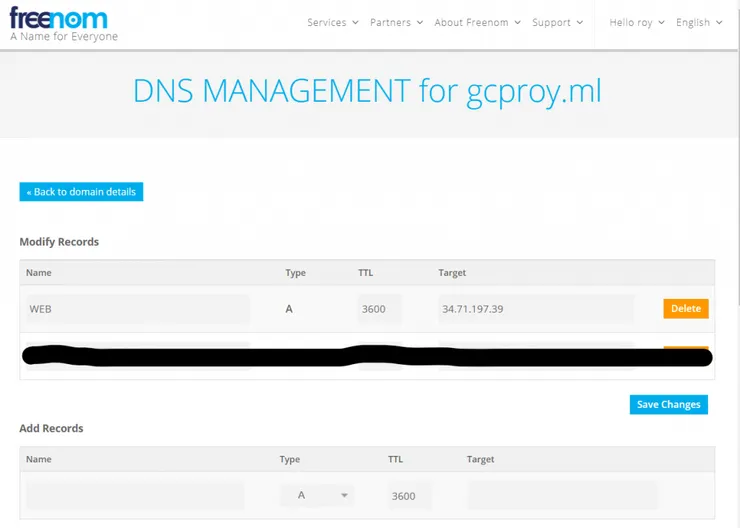Click the Freenom logo
740x528 pixels.
[x=64, y=24]
